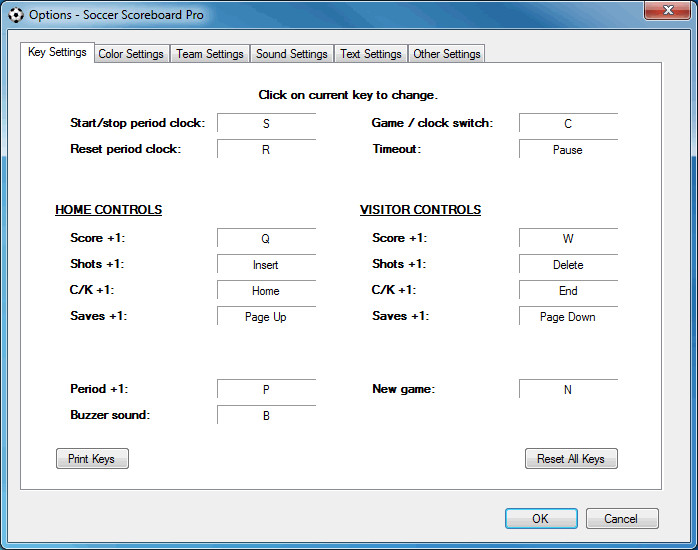
Task: Click Reset All Keys button
Action: [x=571, y=458]
